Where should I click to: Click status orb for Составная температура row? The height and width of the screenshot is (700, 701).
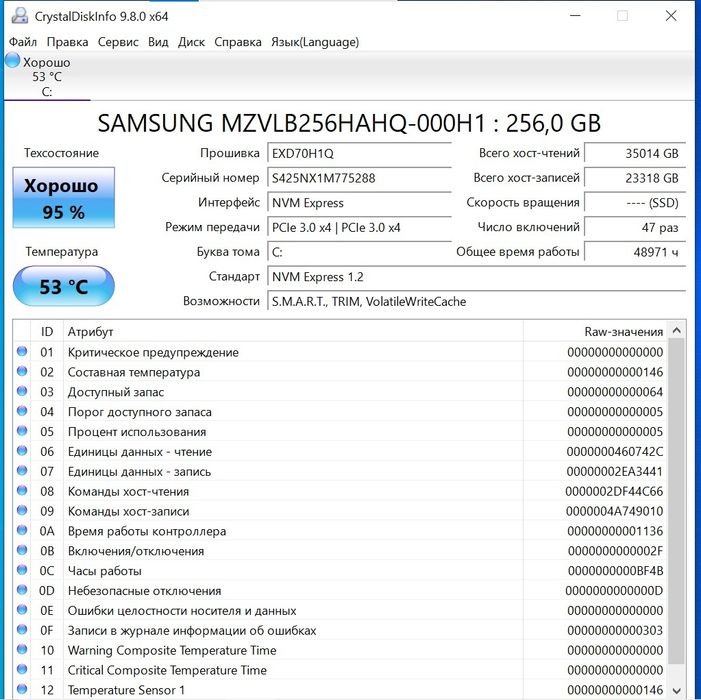[22, 371]
